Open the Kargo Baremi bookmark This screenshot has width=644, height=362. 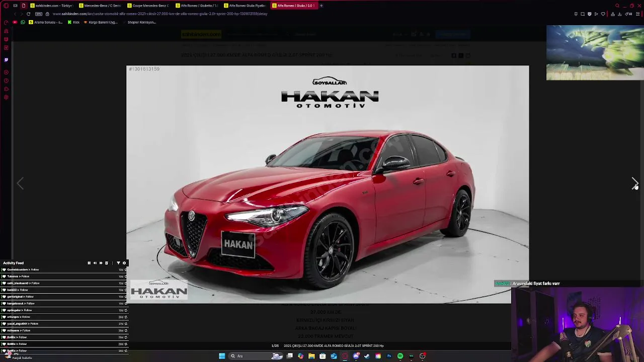101,22
